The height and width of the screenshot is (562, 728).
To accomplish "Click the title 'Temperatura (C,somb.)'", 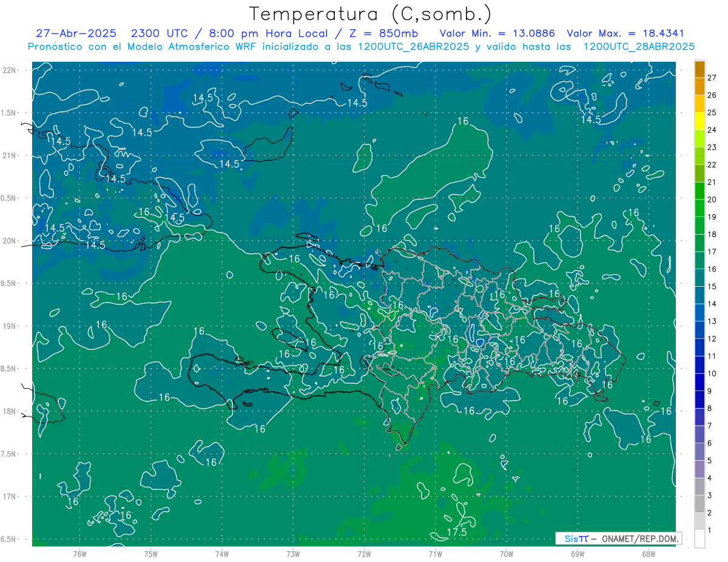I will [x=370, y=14].
